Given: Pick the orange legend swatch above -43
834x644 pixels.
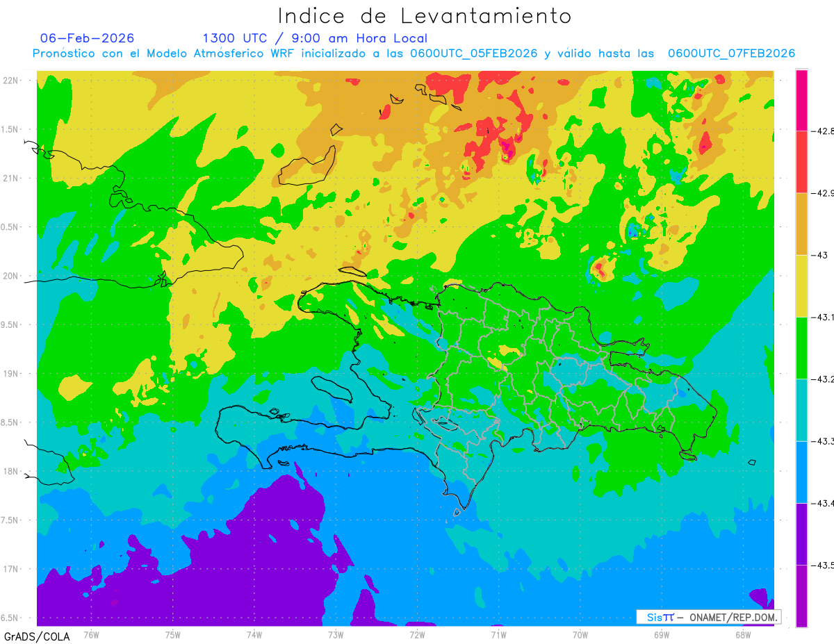Looking at the screenshot, I should pyautogui.click(x=801, y=224).
